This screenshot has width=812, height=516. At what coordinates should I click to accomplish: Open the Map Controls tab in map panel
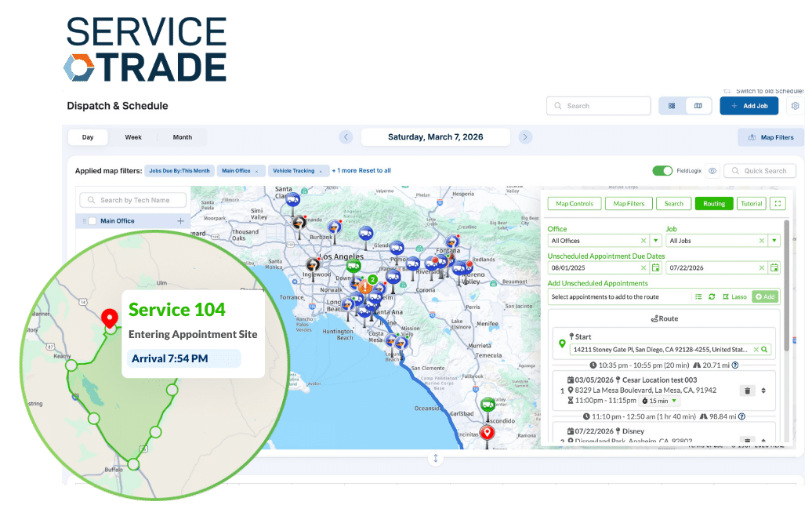point(575,204)
